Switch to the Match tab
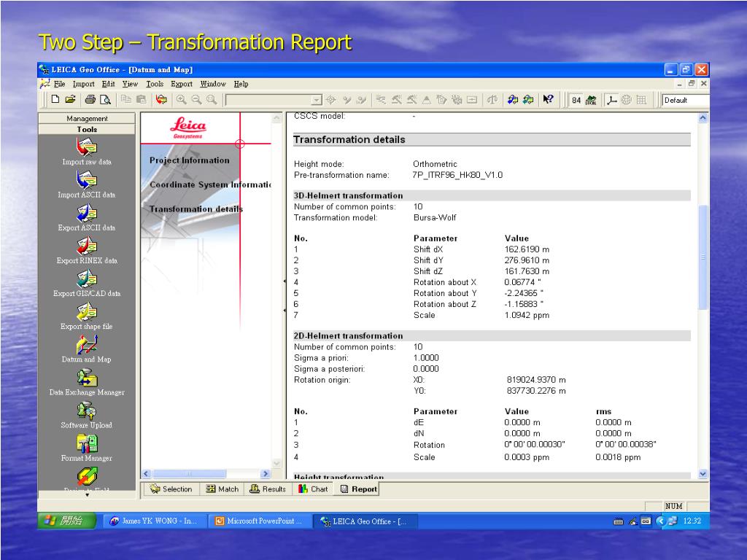The width and height of the screenshot is (747, 560). [222, 489]
